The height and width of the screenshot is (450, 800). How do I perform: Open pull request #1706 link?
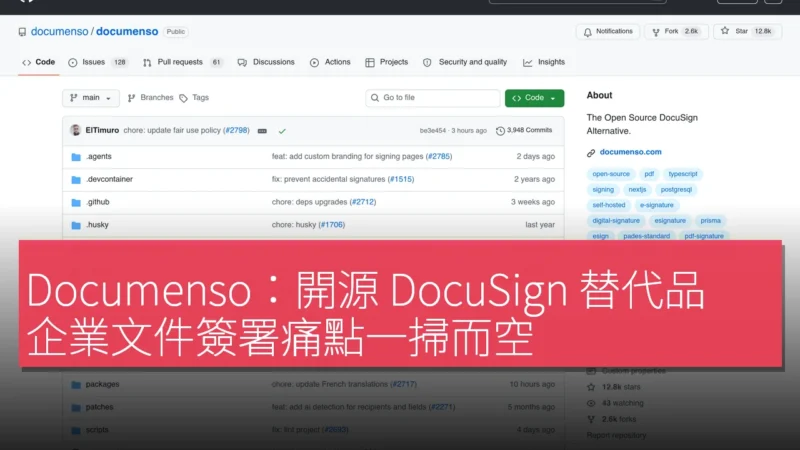[332, 225]
